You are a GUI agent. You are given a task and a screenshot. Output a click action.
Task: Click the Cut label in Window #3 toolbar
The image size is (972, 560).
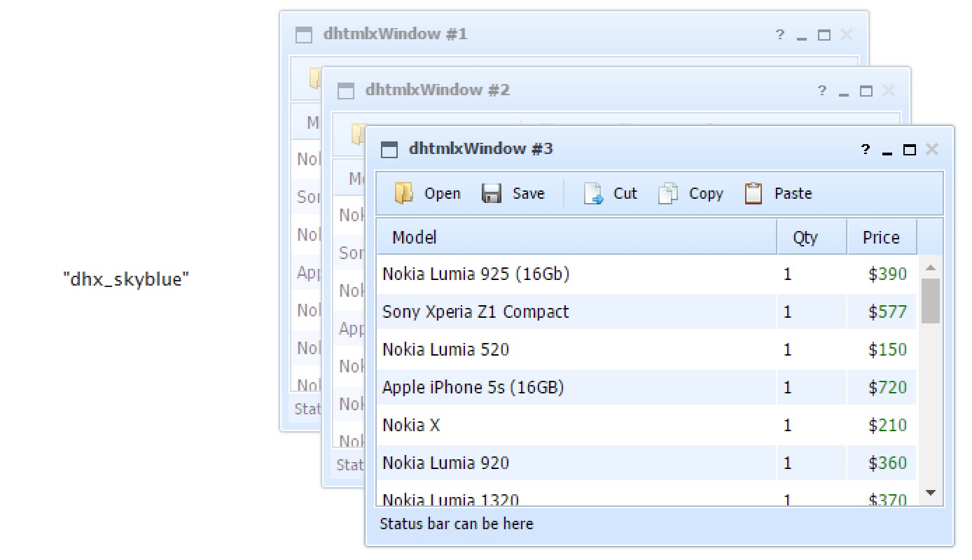pyautogui.click(x=625, y=194)
